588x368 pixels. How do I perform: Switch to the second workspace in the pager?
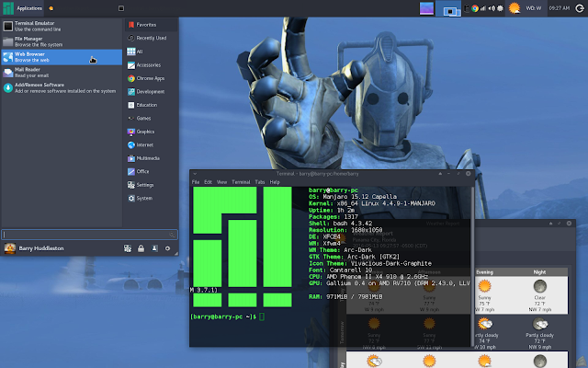point(448,8)
